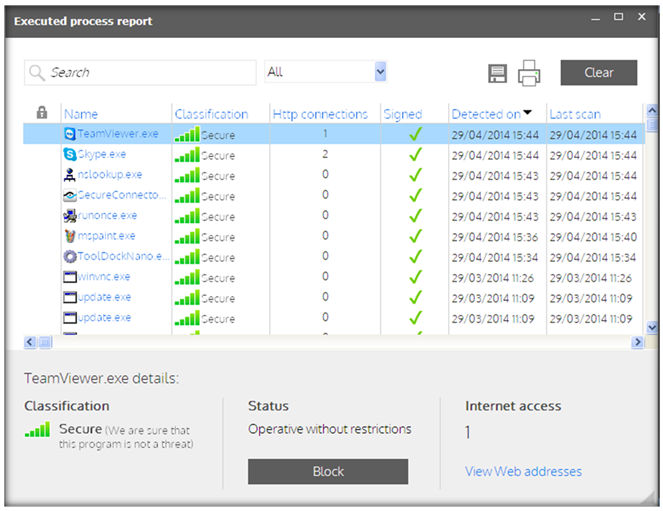
Task: Open the View Web addresses link
Action: click(x=523, y=471)
